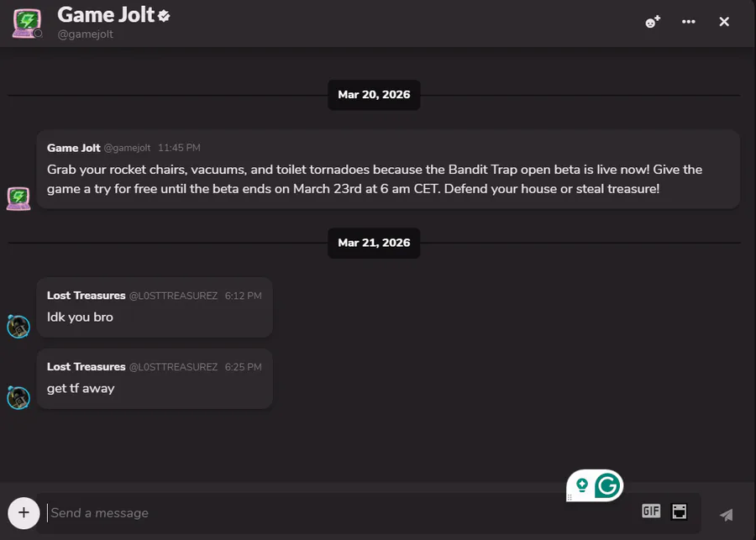Open the plus attachment button
This screenshot has width=756, height=540.
pos(24,512)
